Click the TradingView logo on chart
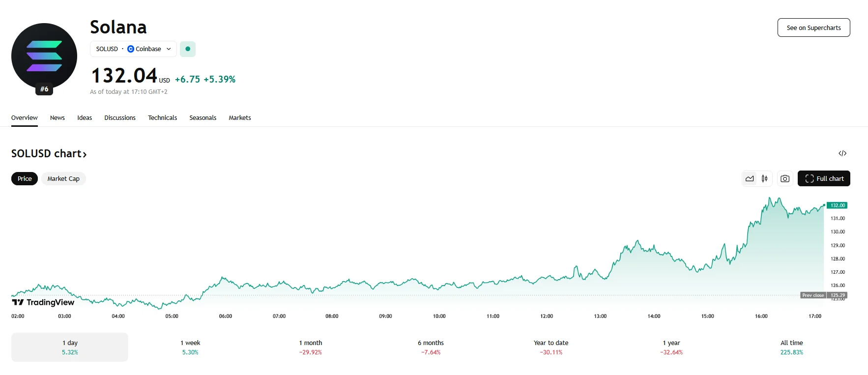The height and width of the screenshot is (375, 868). pos(43,302)
